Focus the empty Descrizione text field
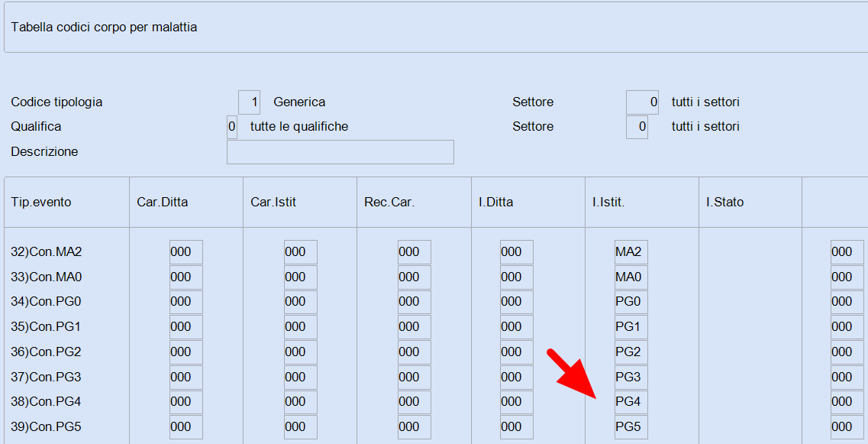 point(340,152)
